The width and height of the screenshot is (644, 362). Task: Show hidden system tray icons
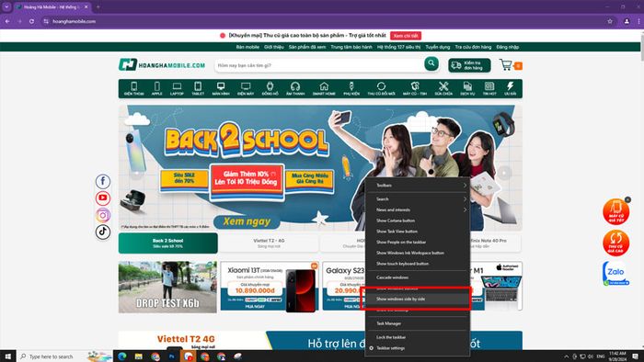[x=567, y=356]
